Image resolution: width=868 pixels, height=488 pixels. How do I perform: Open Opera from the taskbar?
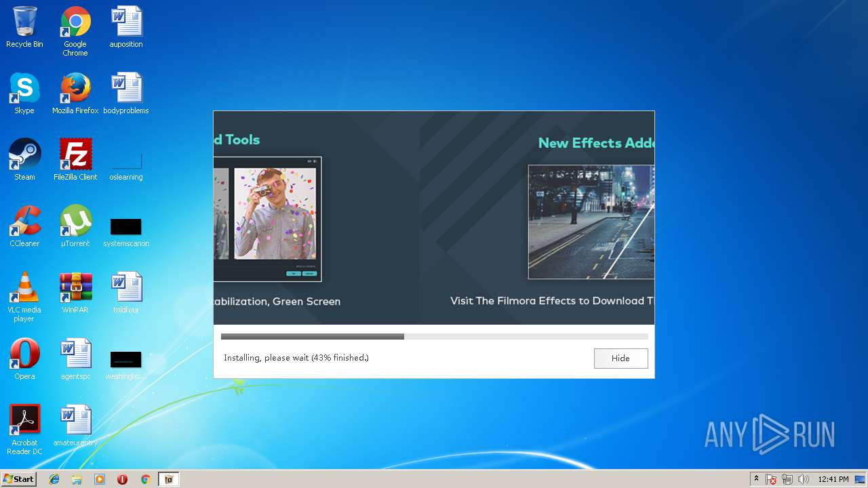point(123,479)
